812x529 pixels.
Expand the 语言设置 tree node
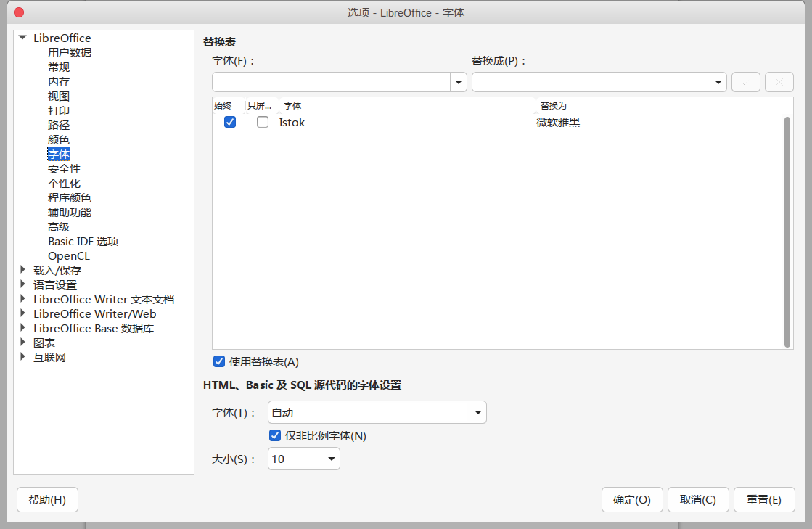click(22, 284)
